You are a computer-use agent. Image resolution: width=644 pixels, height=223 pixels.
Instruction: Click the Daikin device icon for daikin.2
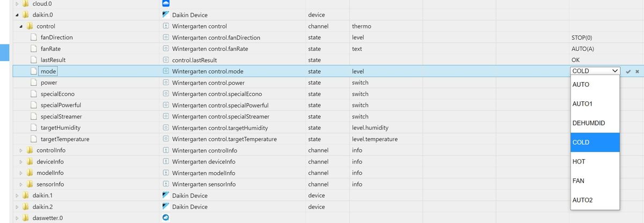point(166,206)
